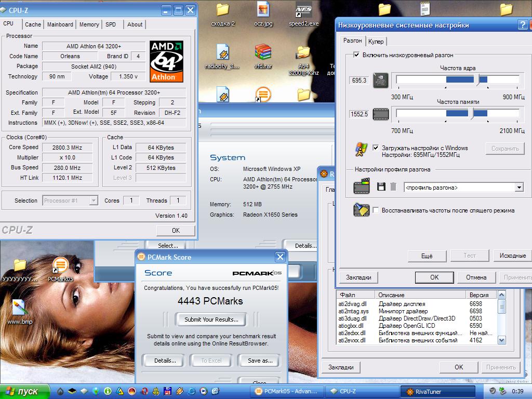Click Закладки in the overclocking settings dialog
Screen dimensions: 532x399
coord(358,277)
